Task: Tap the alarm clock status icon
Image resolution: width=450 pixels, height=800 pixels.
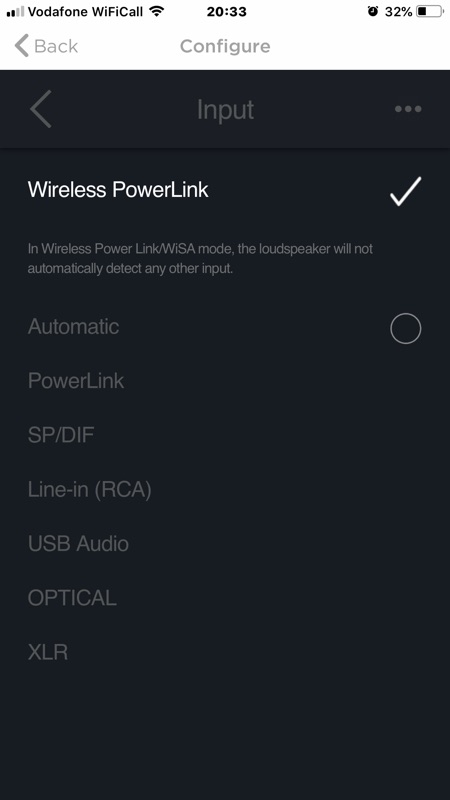Action: pyautogui.click(x=373, y=11)
